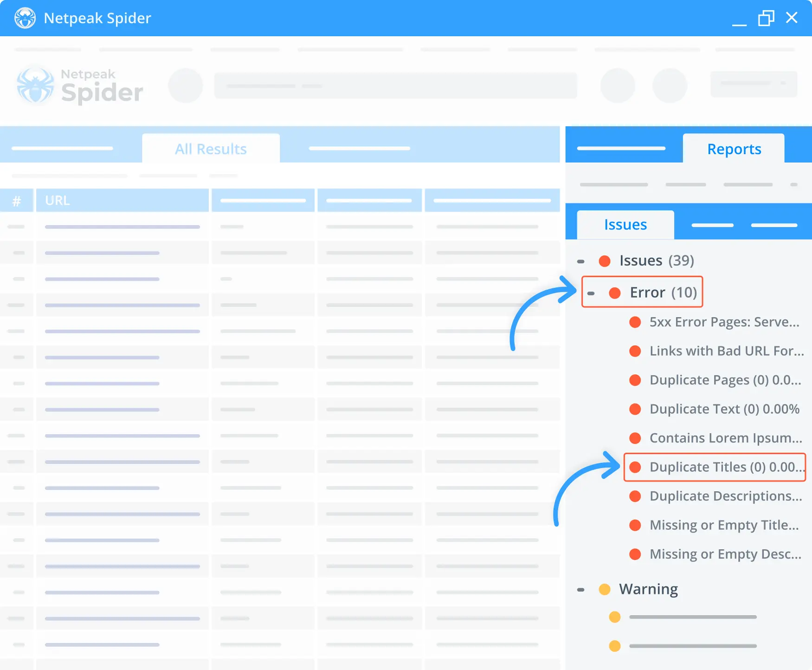Click the URL input field in toolbar
Screen dimensions: 812x670
pyautogui.click(x=395, y=85)
